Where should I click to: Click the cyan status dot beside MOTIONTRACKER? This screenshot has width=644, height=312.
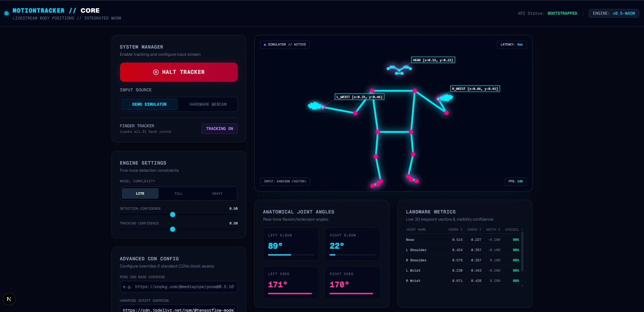6,13
